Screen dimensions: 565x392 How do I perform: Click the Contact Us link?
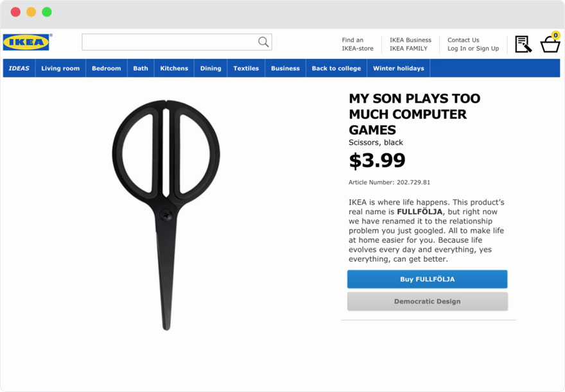click(x=463, y=40)
